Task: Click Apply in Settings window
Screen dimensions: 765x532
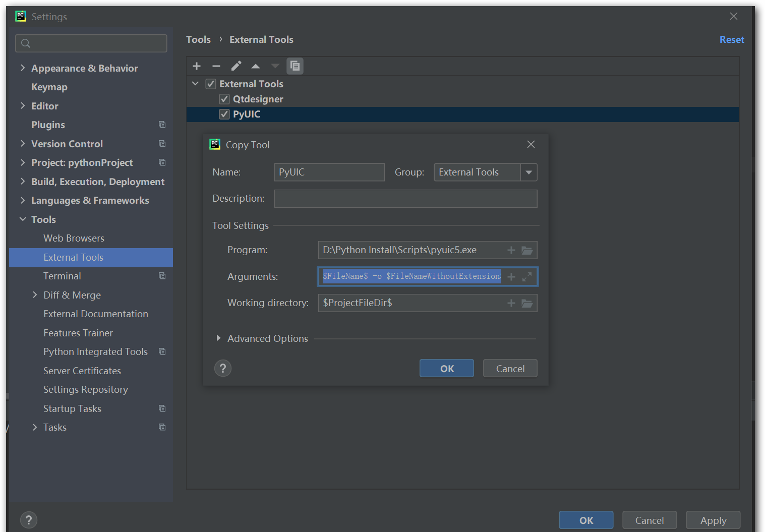Action: pos(713,520)
